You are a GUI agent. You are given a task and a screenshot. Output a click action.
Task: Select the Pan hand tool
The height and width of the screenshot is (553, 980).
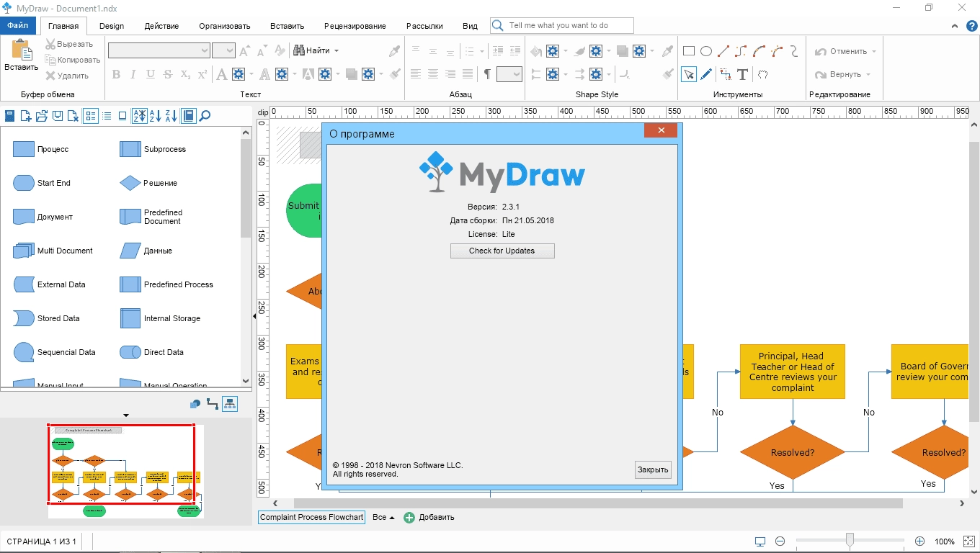point(762,74)
